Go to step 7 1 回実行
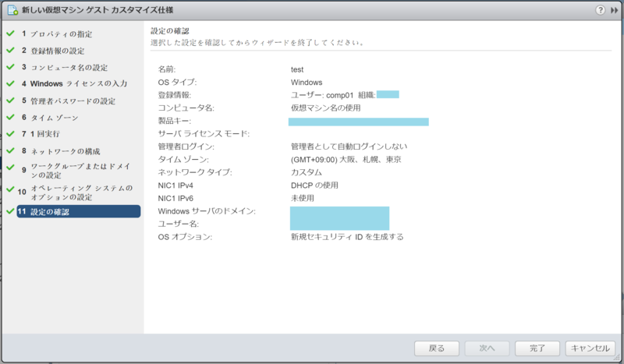624x364 pixels. tap(45, 134)
